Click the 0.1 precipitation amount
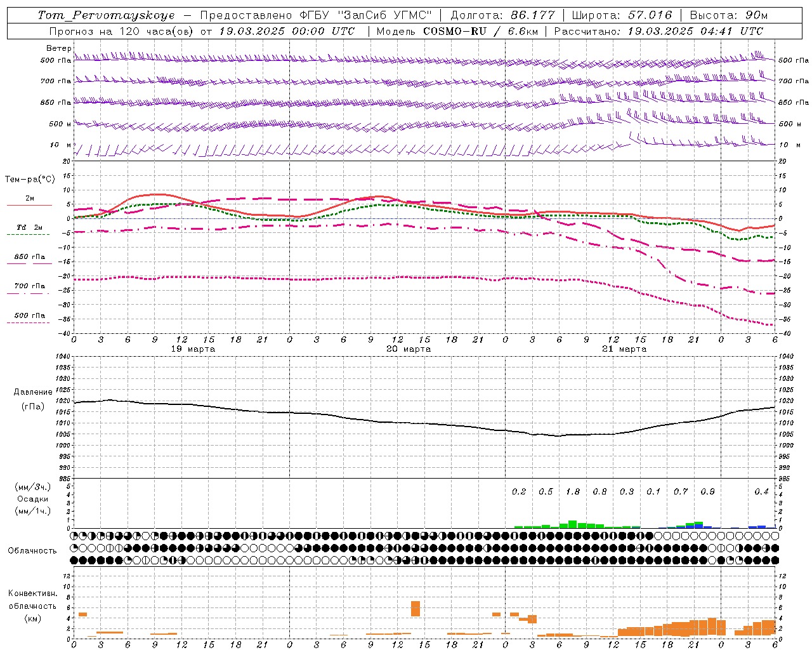Image resolution: width=812 pixels, height=650 pixels. coord(653,491)
